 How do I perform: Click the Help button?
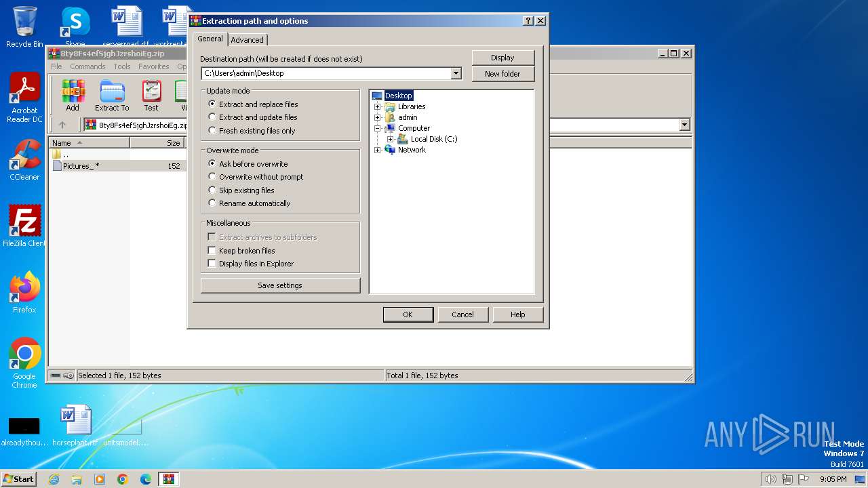coord(518,314)
